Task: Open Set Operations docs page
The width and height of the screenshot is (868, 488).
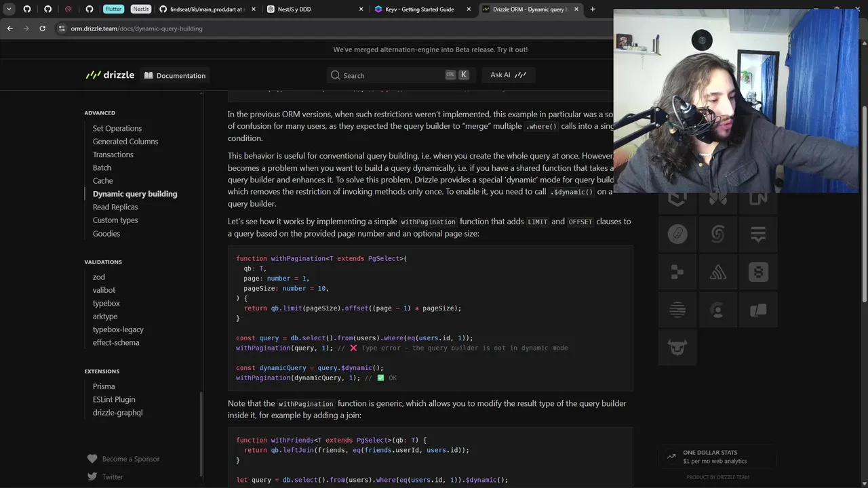Action: [x=117, y=128]
